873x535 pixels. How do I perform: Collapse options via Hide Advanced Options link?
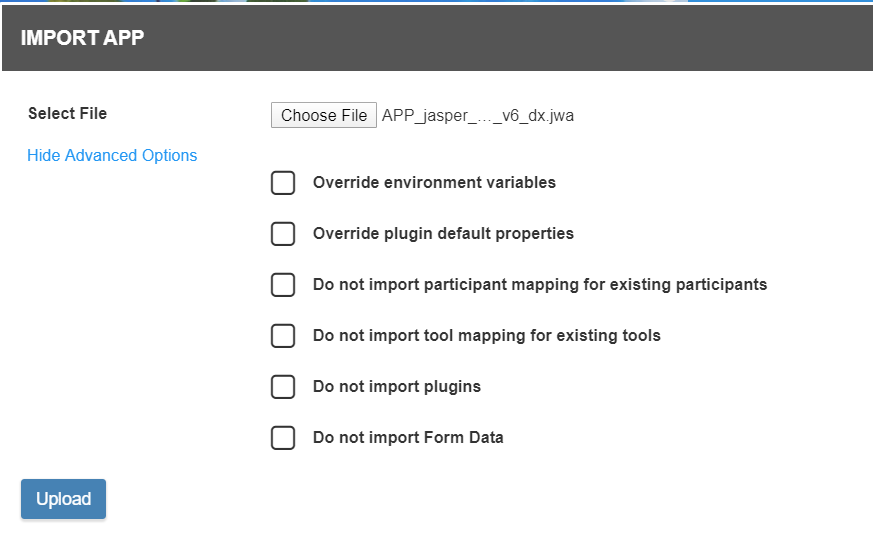(x=112, y=155)
